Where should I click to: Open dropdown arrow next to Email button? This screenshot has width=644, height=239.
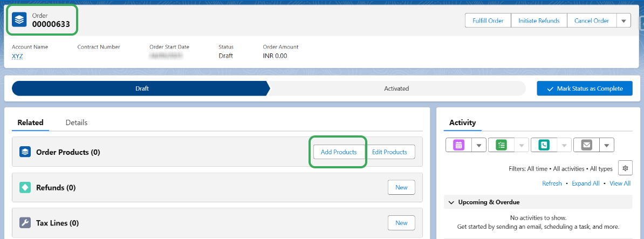click(x=607, y=145)
